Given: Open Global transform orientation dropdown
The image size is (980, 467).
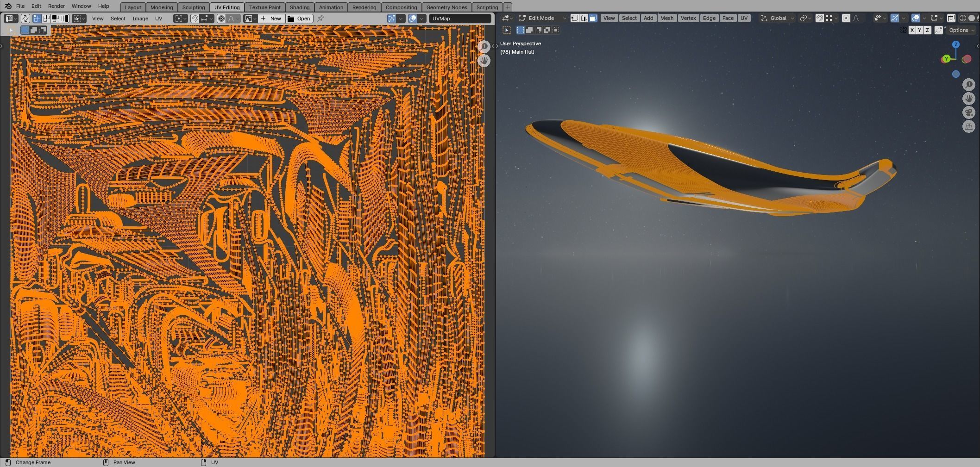Looking at the screenshot, I should click(778, 18).
